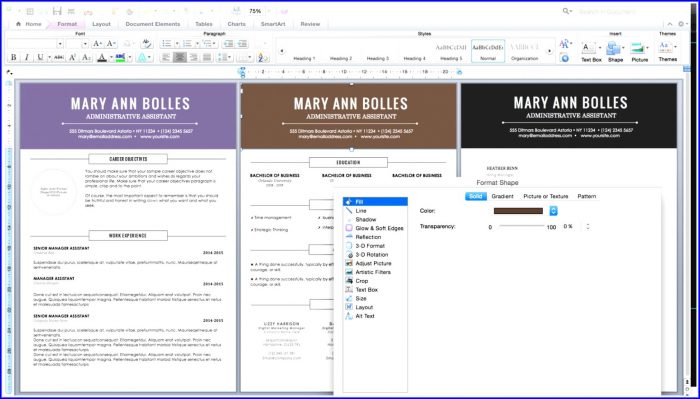Click the brown fill color swatch
This screenshot has height=399, width=700.
(x=518, y=211)
